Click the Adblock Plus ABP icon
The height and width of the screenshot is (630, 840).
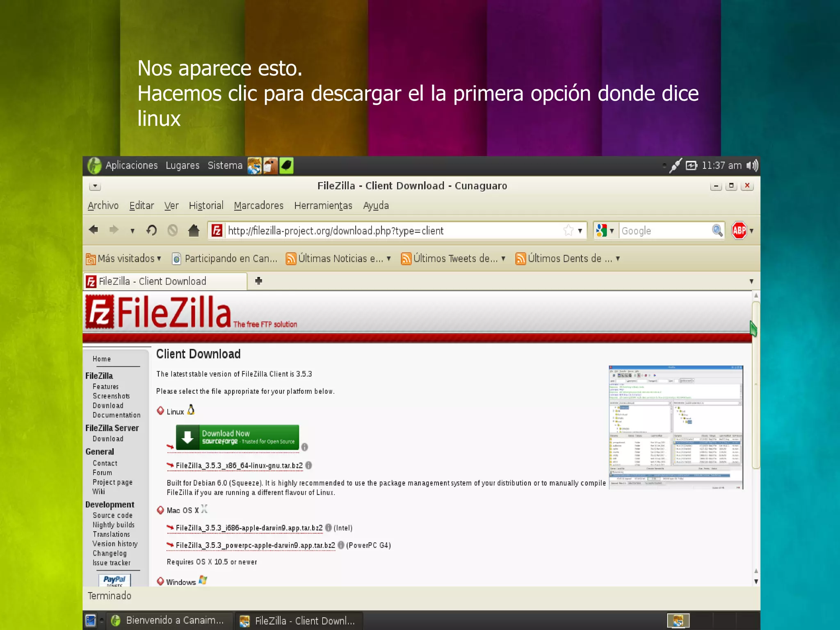tap(739, 231)
